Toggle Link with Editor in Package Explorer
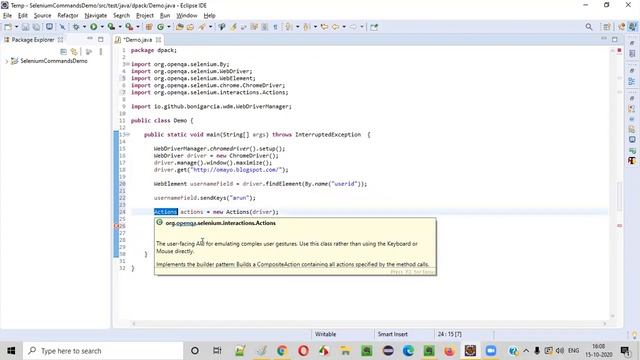The width and height of the screenshot is (640, 360). (74, 52)
